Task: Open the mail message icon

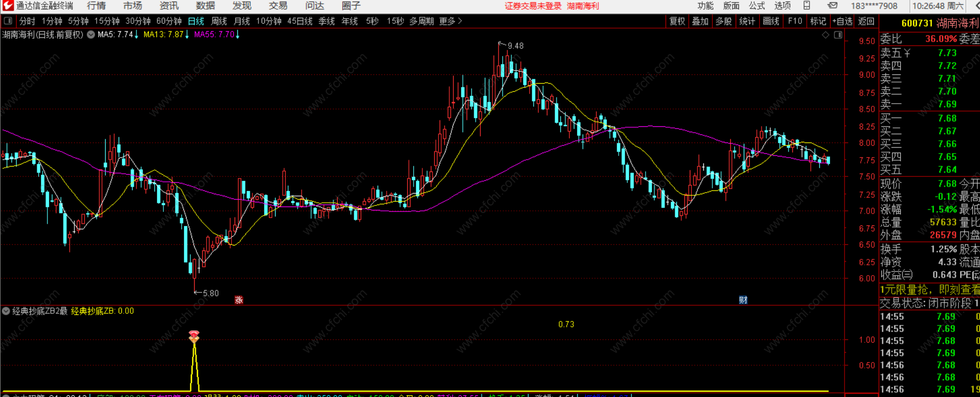Action: pyautogui.click(x=833, y=6)
